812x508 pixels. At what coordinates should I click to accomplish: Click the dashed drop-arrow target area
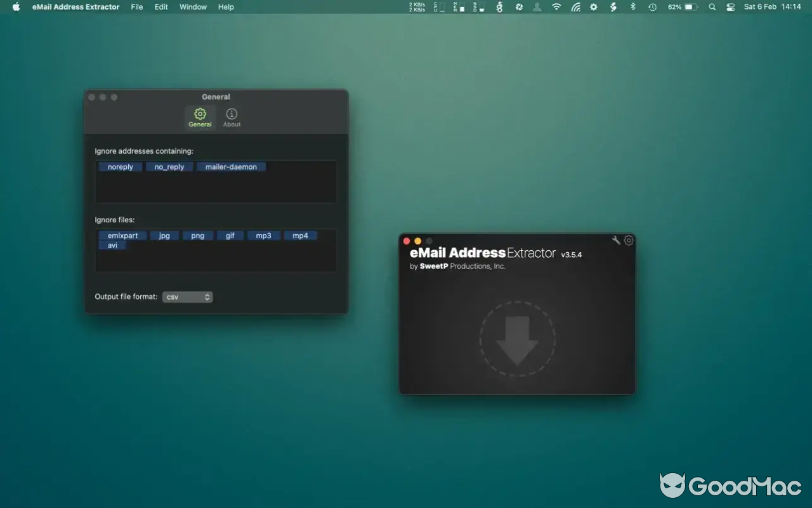pos(517,339)
